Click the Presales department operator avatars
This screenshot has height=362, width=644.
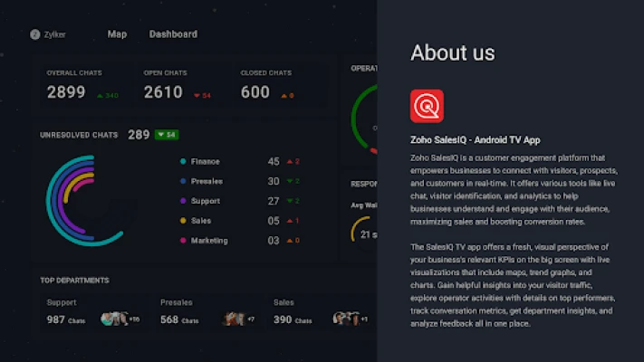(x=235, y=319)
